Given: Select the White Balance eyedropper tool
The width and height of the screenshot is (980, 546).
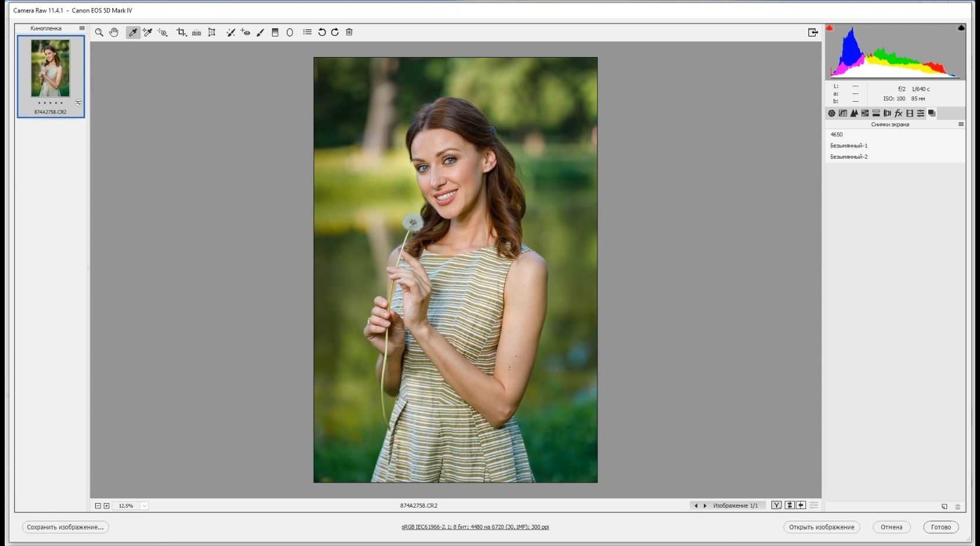Looking at the screenshot, I should click(x=133, y=32).
